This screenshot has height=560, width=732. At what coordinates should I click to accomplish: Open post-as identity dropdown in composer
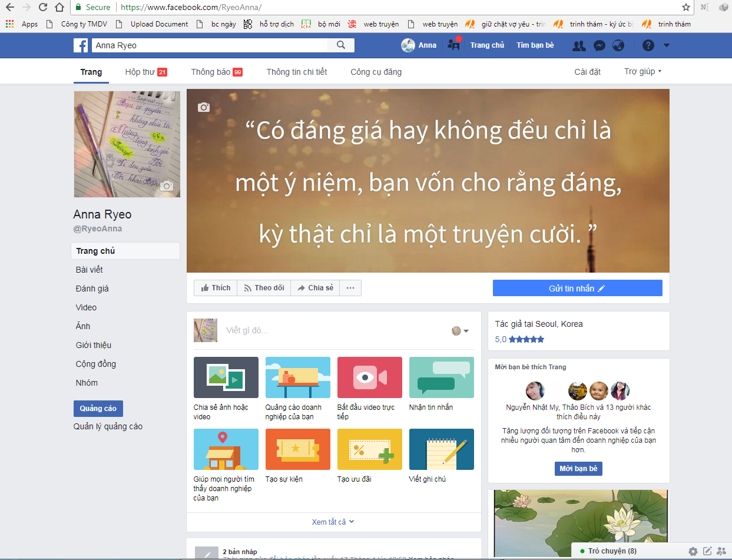click(460, 331)
